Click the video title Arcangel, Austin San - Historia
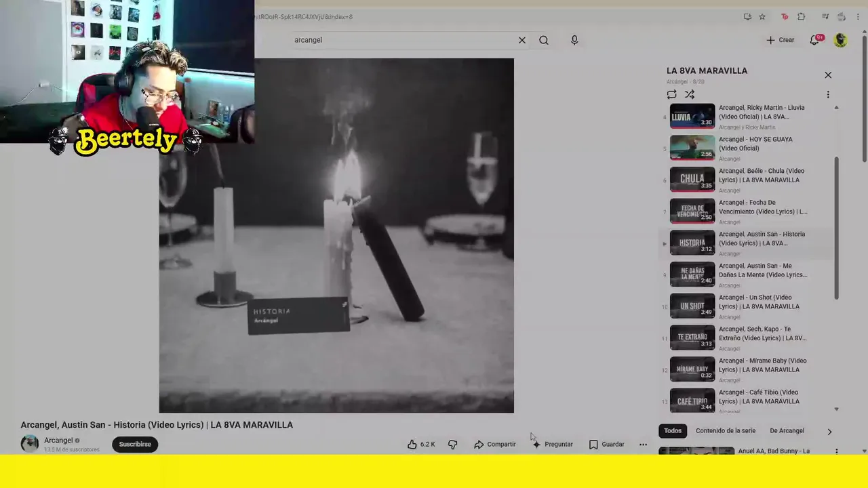Image resolution: width=868 pixels, height=488 pixels. coord(157,425)
